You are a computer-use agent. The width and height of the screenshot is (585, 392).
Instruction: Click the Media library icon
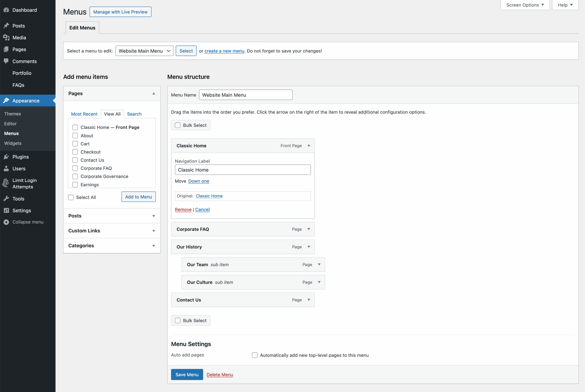7,37
